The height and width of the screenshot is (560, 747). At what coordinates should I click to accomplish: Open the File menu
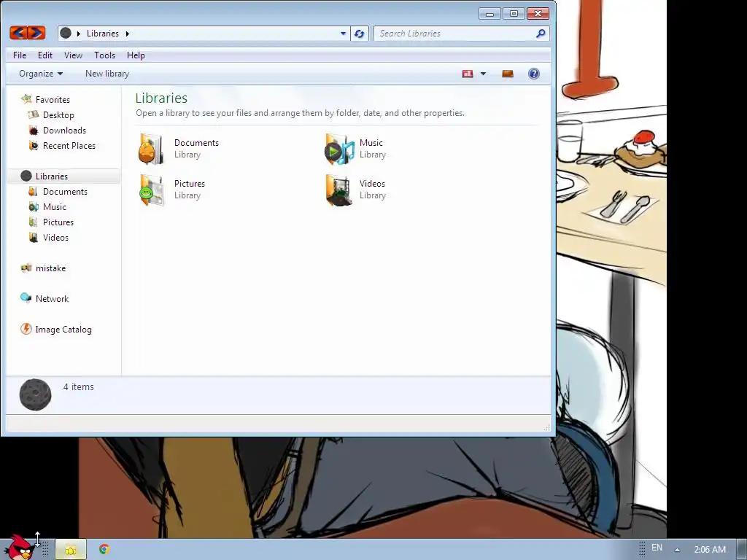click(x=20, y=55)
